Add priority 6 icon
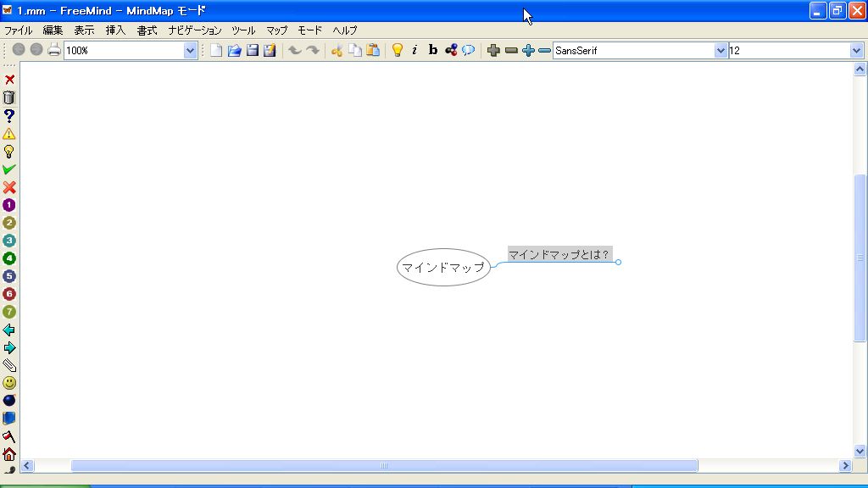This screenshot has height=488, width=868. pyautogui.click(x=8, y=294)
